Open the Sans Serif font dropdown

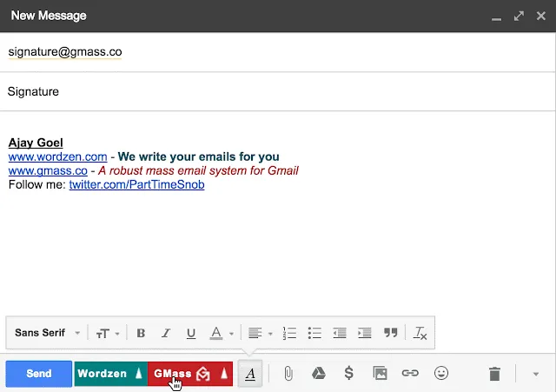[48, 333]
